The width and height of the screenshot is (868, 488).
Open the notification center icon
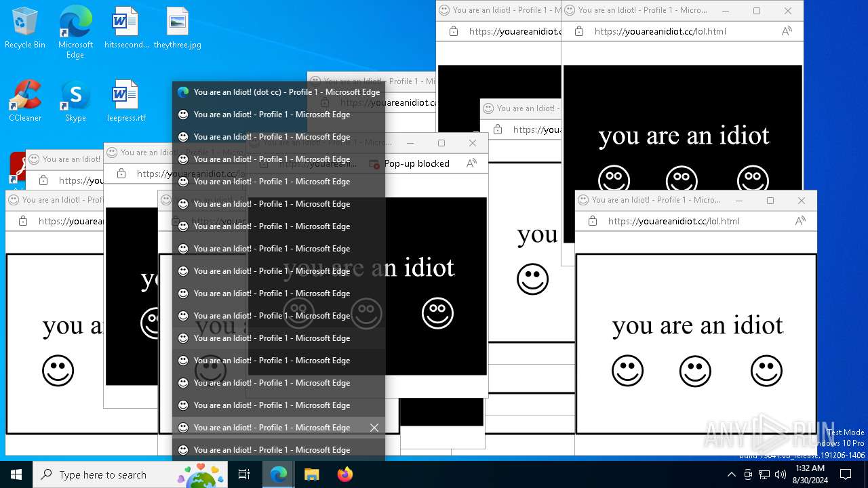(x=846, y=474)
